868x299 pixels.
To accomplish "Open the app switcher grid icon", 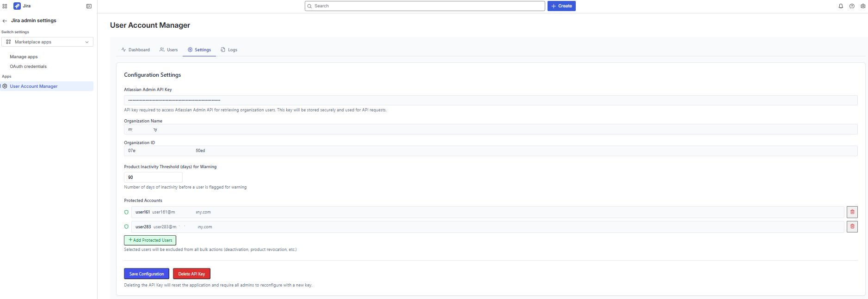I will click(x=5, y=6).
